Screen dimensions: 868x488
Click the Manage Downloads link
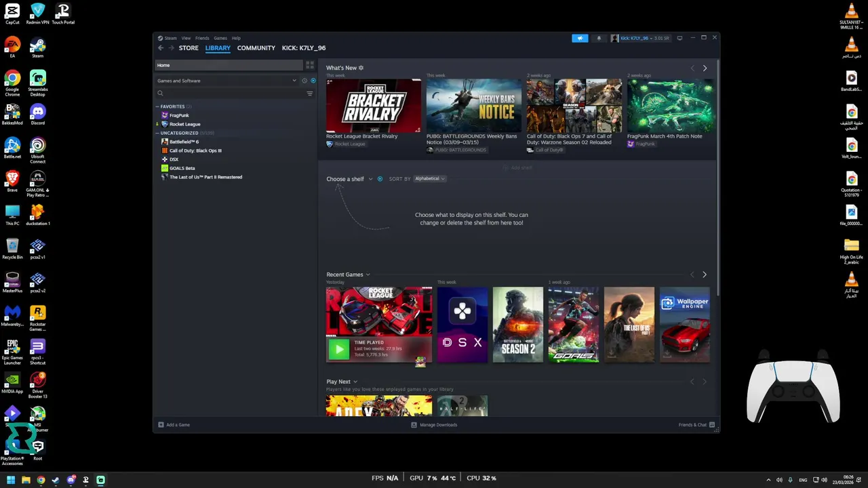438,425
